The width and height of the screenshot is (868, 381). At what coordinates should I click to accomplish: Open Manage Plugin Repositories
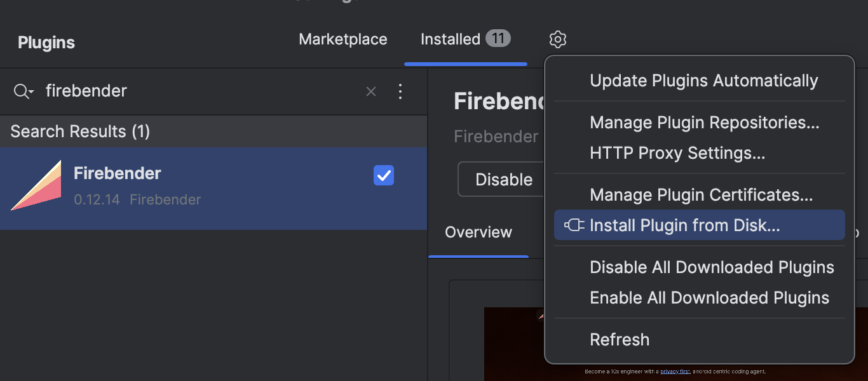[704, 122]
